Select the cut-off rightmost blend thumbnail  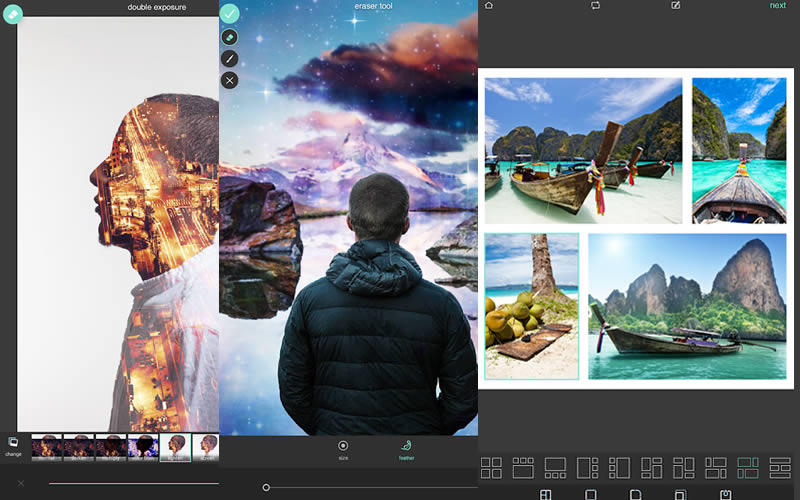(206, 447)
